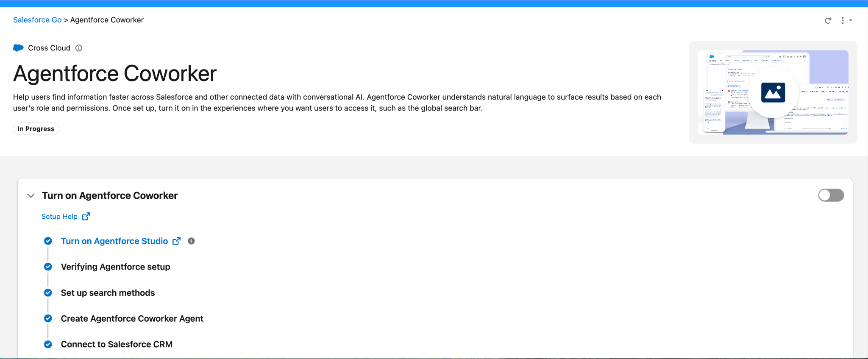868x359 pixels.
Task: Collapse the Turn on Agentforce Coworker section
Action: [x=31, y=195]
